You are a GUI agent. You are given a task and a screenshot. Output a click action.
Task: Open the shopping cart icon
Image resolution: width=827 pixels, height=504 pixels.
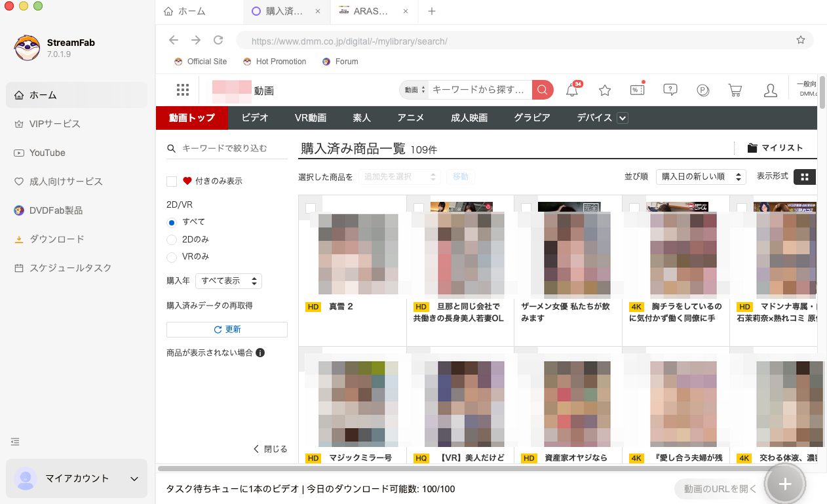point(735,90)
